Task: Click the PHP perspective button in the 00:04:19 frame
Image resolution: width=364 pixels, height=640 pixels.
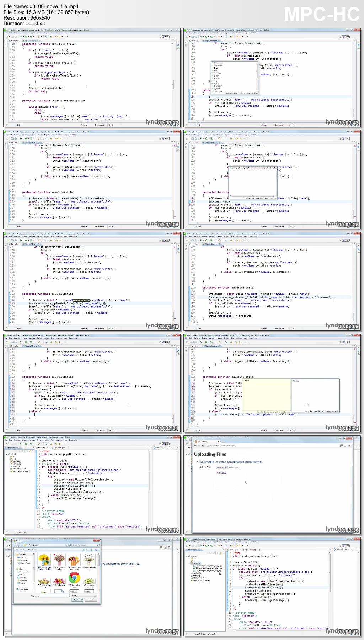Action: pyautogui.click(x=346, y=546)
